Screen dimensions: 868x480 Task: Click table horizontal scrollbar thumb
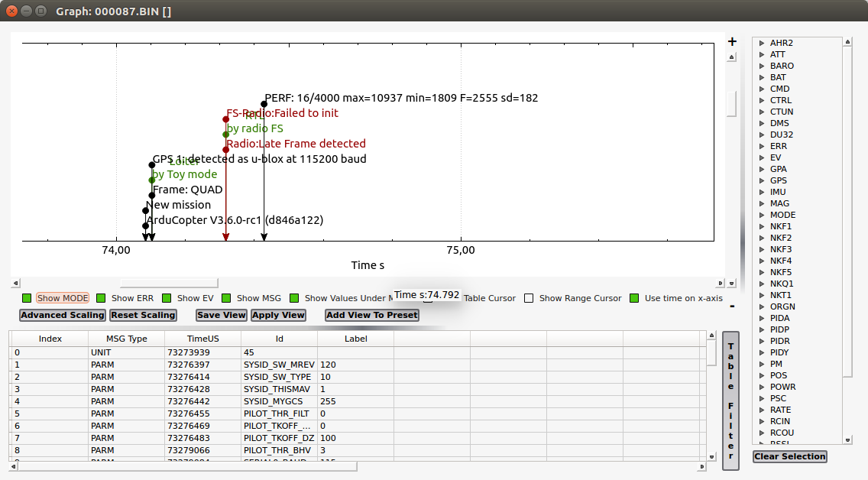(x=188, y=467)
